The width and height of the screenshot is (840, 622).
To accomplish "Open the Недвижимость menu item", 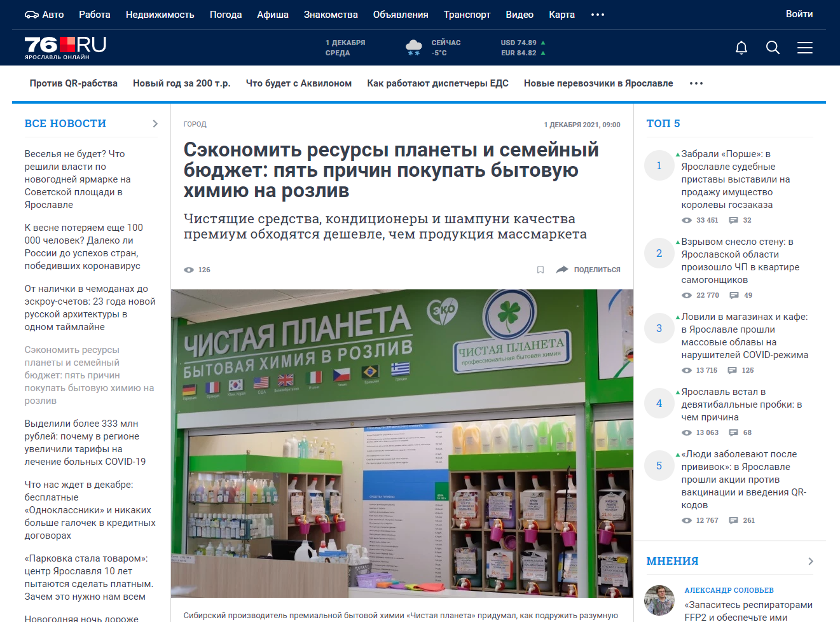I will (x=160, y=14).
